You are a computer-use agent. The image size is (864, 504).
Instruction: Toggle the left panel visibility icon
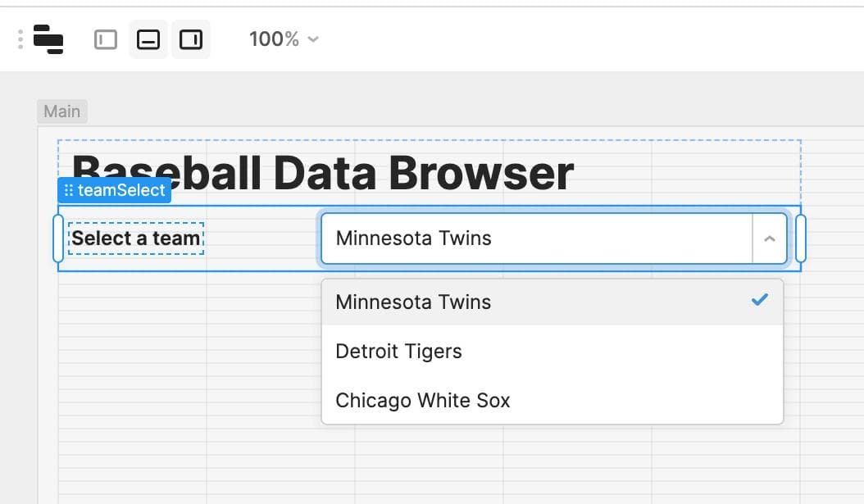105,38
